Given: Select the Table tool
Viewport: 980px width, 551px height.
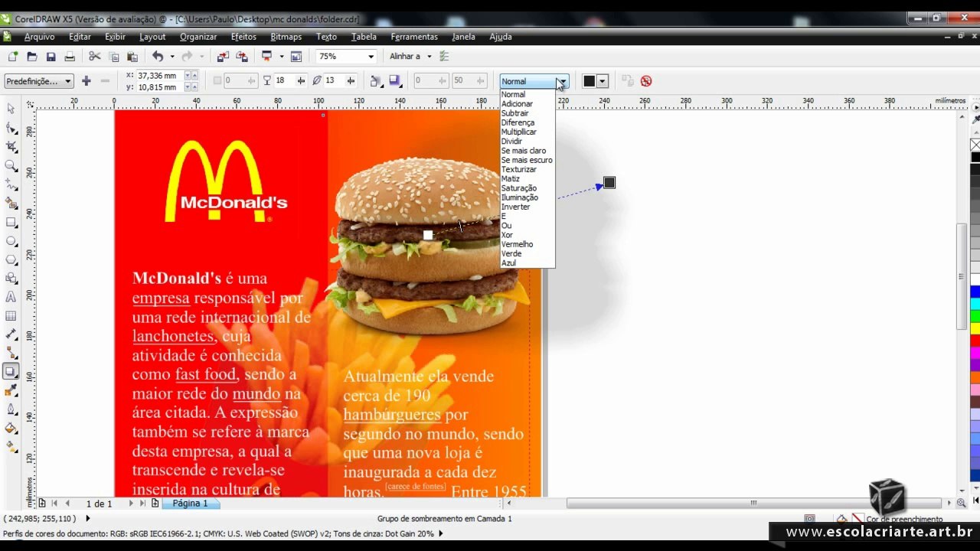Looking at the screenshot, I should coord(11,316).
